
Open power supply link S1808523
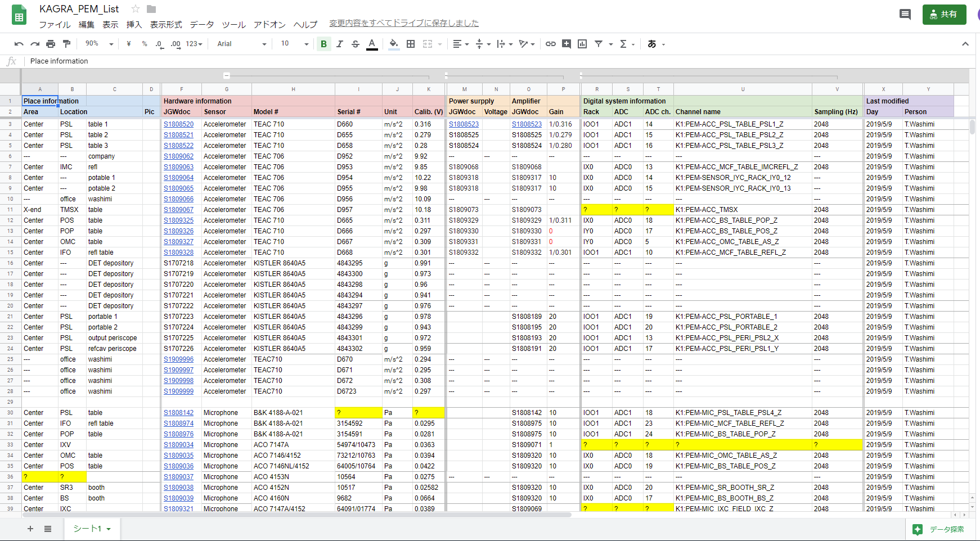coord(464,124)
